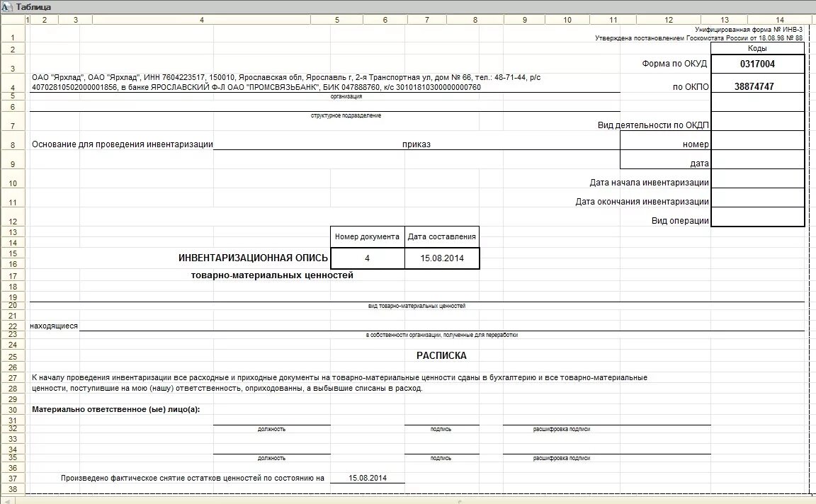816x504 pixels.
Task: Click the Таблица window icon in the title bar
Action: tap(7, 7)
